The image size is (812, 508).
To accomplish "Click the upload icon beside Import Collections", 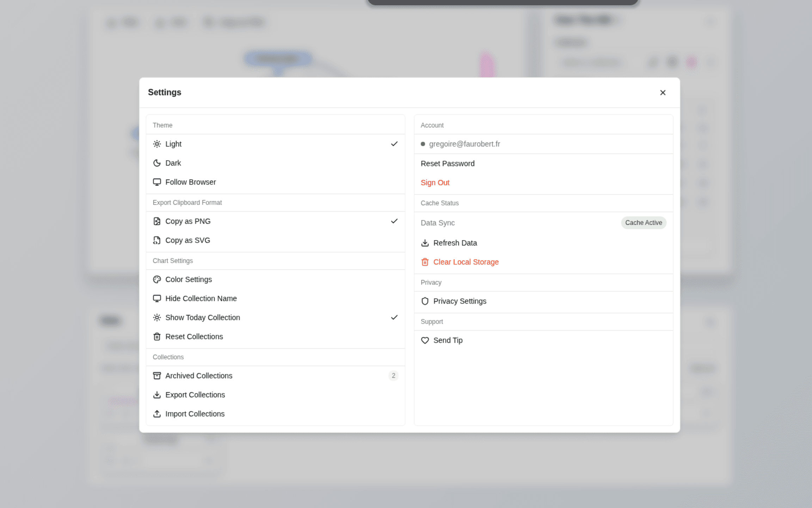I will pyautogui.click(x=157, y=414).
